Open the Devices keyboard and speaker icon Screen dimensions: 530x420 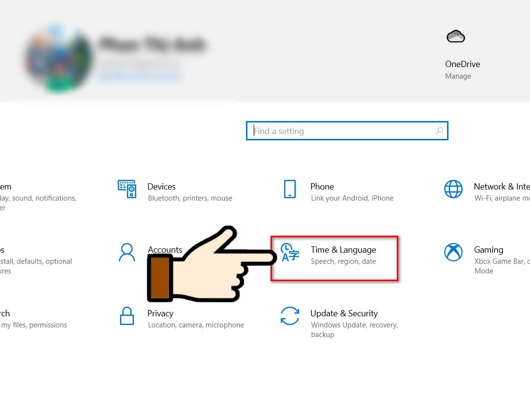(x=127, y=189)
